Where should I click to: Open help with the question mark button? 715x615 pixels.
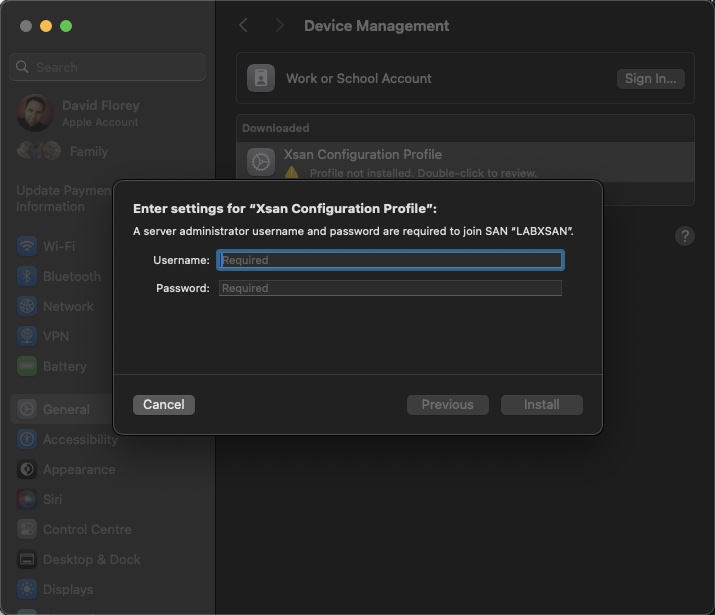click(684, 236)
